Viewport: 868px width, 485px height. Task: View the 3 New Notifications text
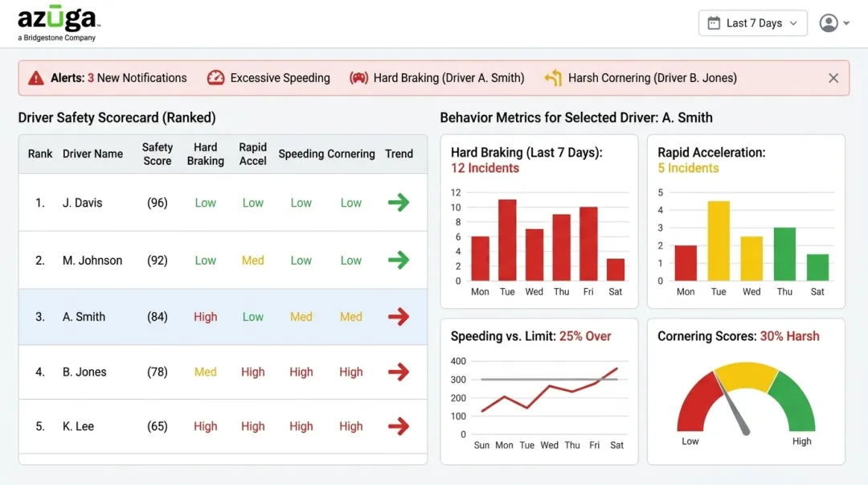point(137,78)
